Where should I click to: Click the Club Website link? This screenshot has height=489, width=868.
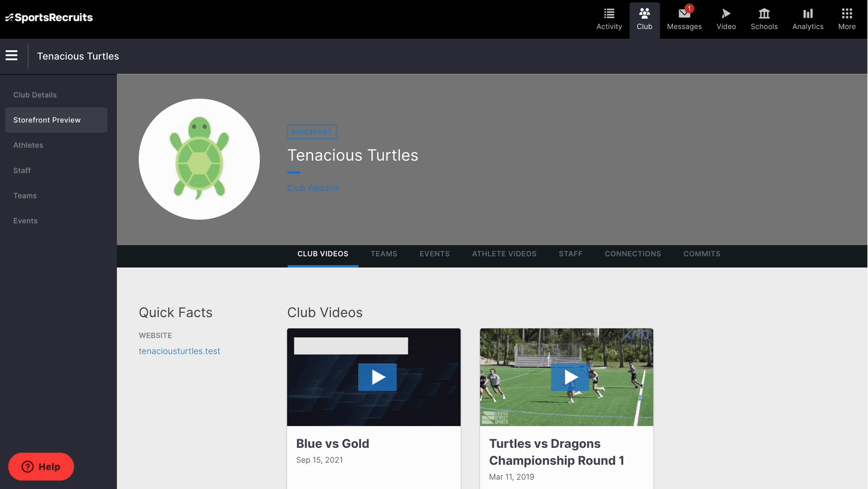point(313,188)
